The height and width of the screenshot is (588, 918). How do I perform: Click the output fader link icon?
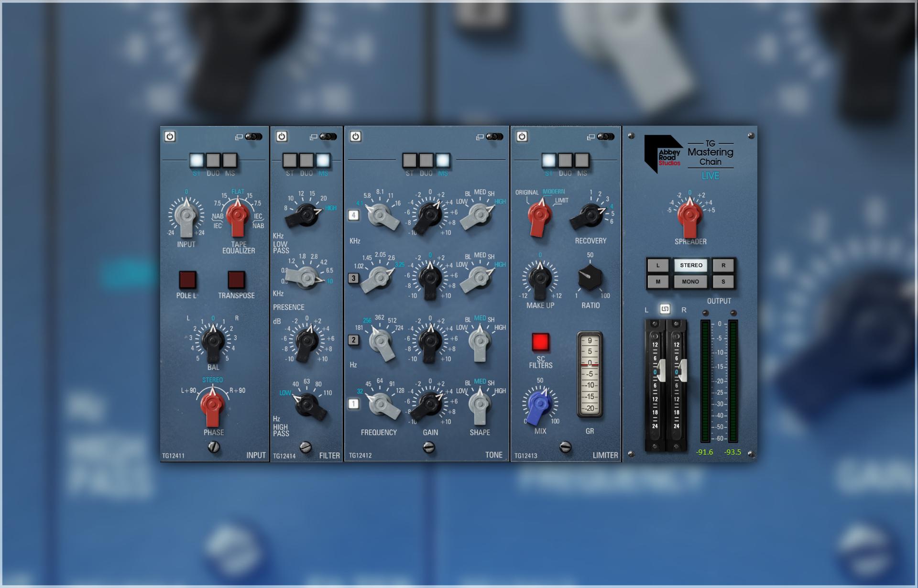pos(665,309)
